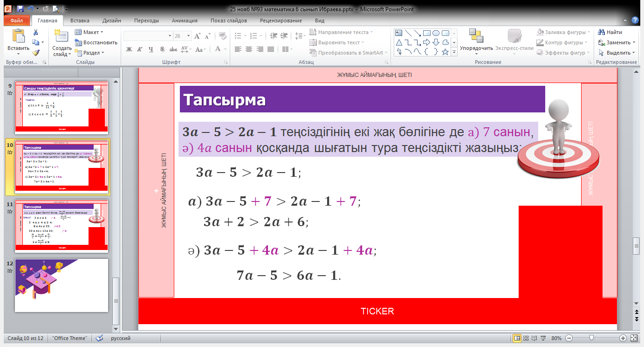Click the Контур фигуры shape outline button
This screenshot has height=347, width=644.
coord(563,42)
